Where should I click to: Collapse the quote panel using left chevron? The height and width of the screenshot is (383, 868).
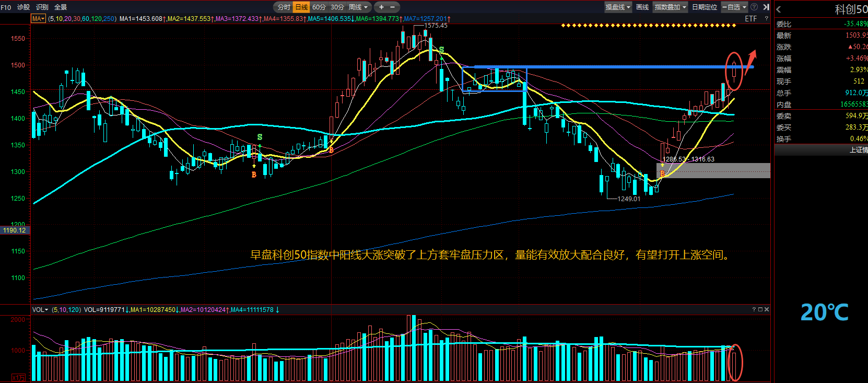pos(779,9)
